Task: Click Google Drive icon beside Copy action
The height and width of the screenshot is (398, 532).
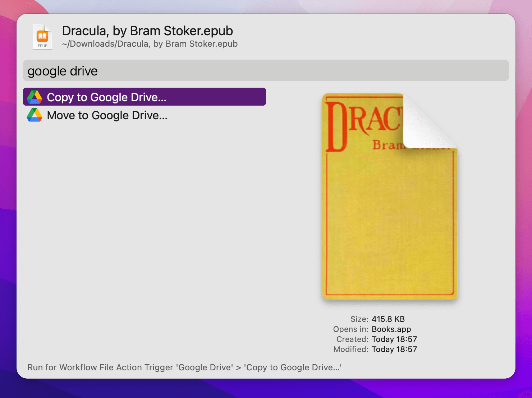Action: point(35,97)
